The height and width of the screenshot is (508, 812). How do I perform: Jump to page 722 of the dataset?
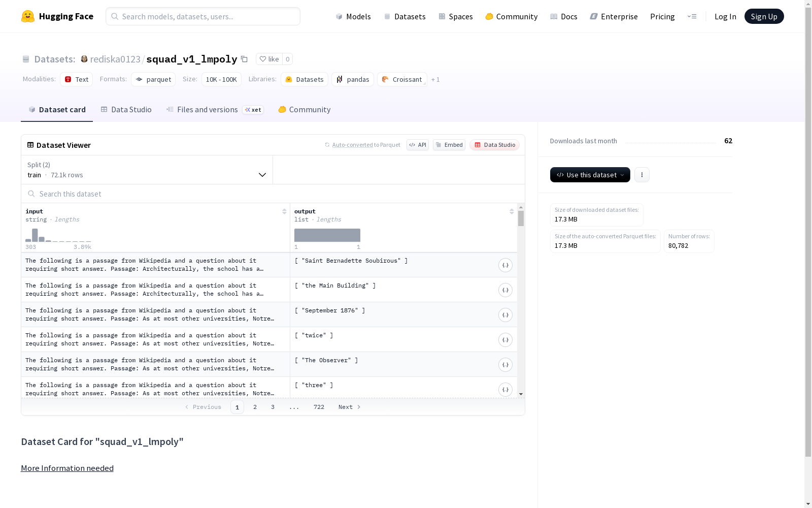click(319, 407)
